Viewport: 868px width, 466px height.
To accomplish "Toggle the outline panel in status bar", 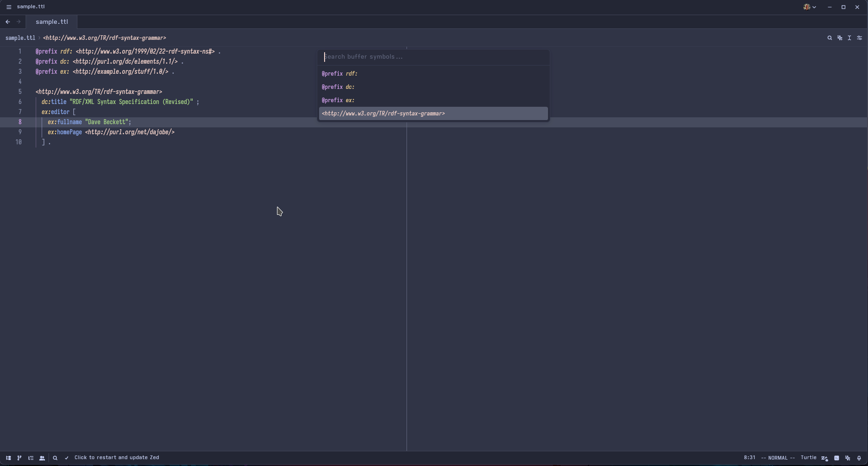I will 31,458.
